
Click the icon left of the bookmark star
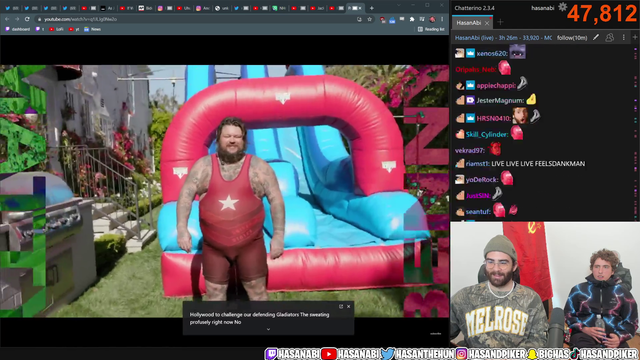(359, 19)
